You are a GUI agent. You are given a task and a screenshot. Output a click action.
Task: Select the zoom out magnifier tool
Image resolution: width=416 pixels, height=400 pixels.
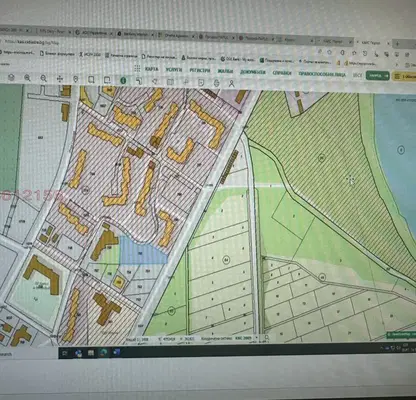[44, 78]
